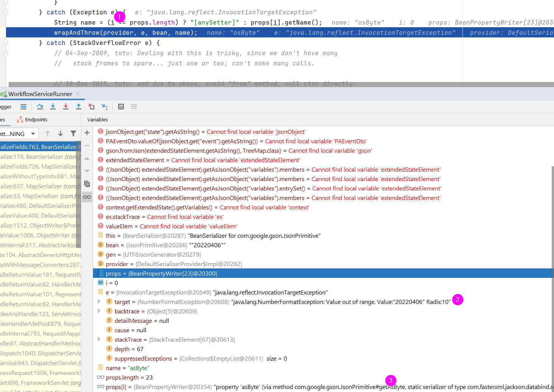The height and width of the screenshot is (392, 554).
Task: Click Show Execution Point icon
Action: click(x=23, y=107)
